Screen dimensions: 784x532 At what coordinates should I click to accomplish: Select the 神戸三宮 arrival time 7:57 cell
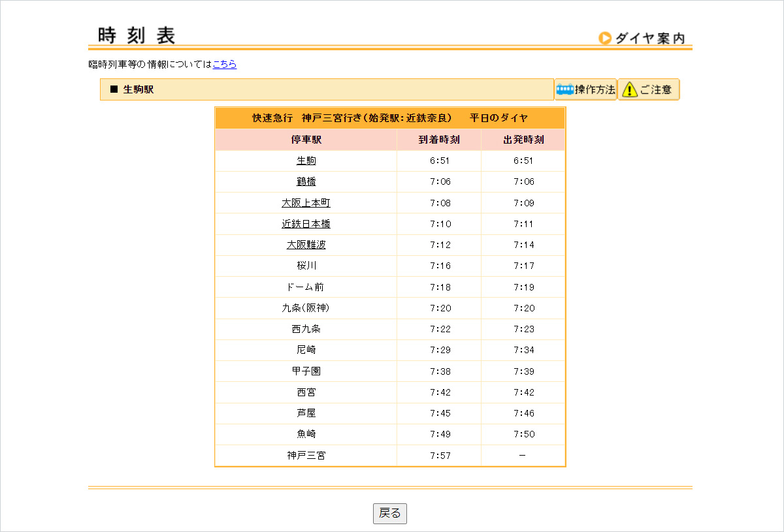(440, 456)
